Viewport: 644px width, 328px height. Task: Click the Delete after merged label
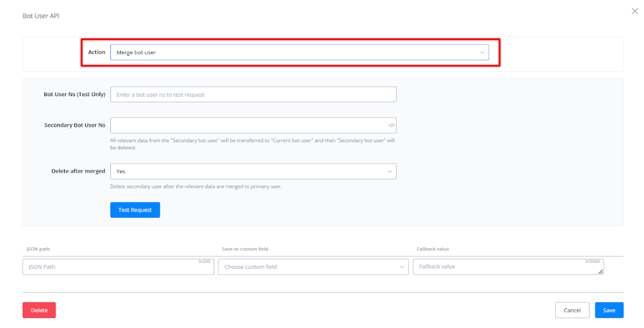click(78, 171)
